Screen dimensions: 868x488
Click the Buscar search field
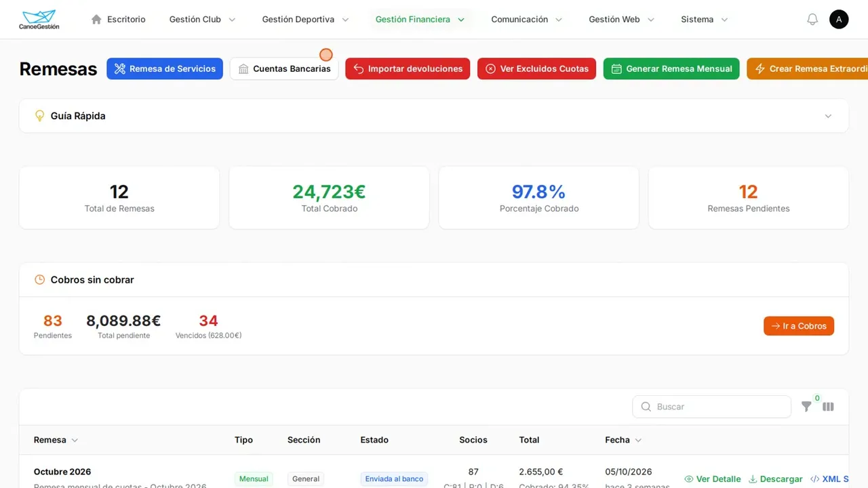point(712,407)
